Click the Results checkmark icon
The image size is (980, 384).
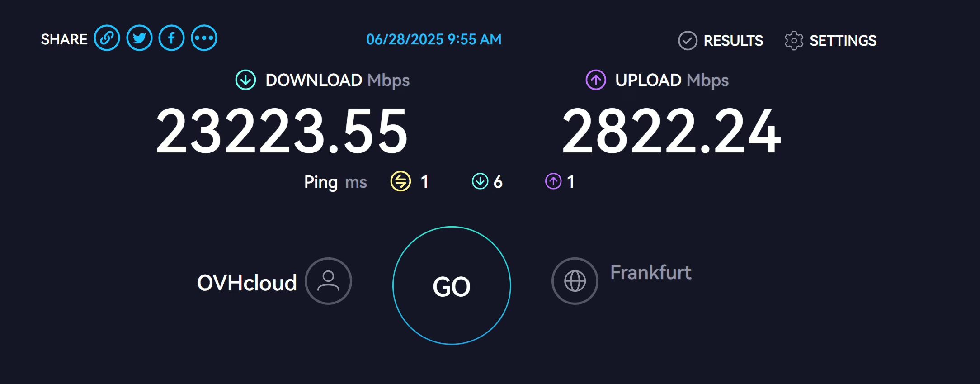click(x=688, y=41)
